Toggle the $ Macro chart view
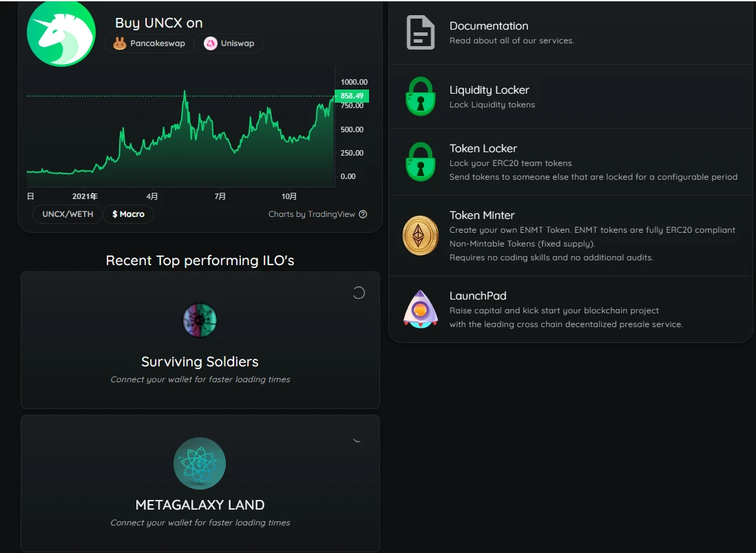 [x=128, y=214]
